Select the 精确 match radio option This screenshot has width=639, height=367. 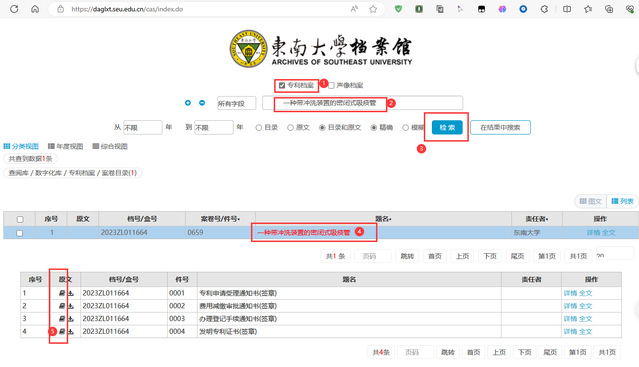point(373,127)
